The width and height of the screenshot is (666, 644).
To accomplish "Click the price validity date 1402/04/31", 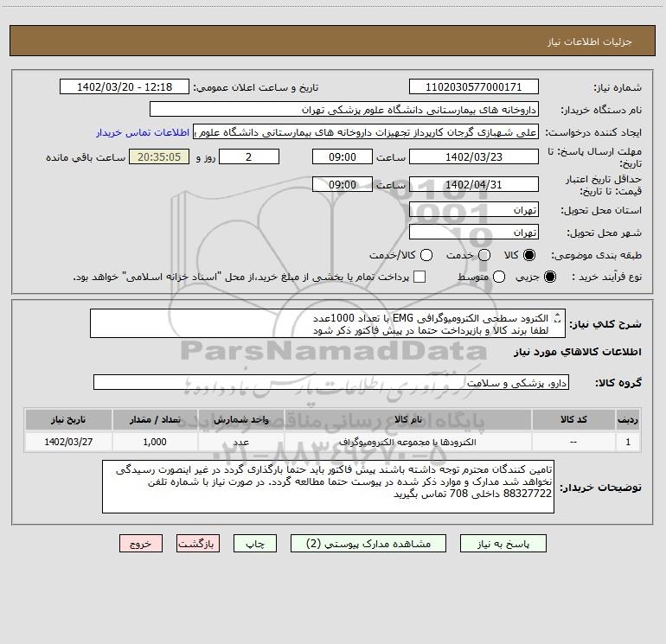I will coord(474,184).
